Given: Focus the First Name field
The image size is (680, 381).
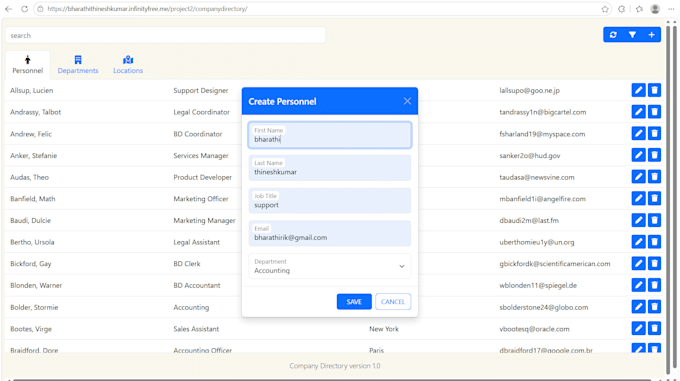Looking at the screenshot, I should (330, 135).
